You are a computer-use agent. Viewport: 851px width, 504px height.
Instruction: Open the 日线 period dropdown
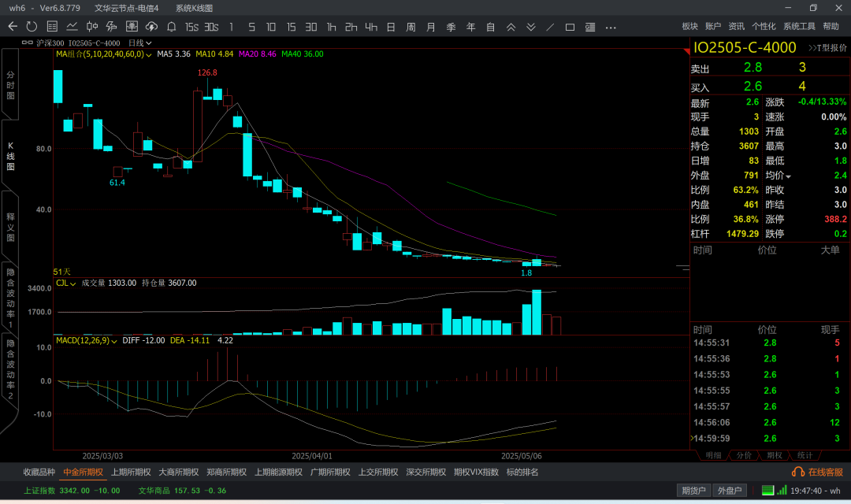(140, 43)
